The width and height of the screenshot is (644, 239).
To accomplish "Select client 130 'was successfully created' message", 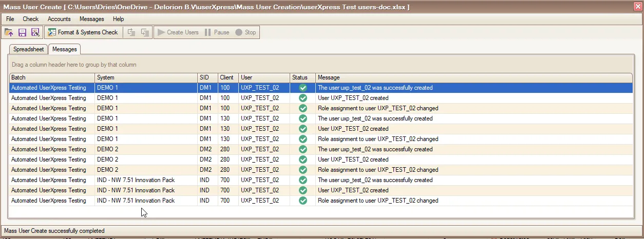I will click(x=375, y=118).
